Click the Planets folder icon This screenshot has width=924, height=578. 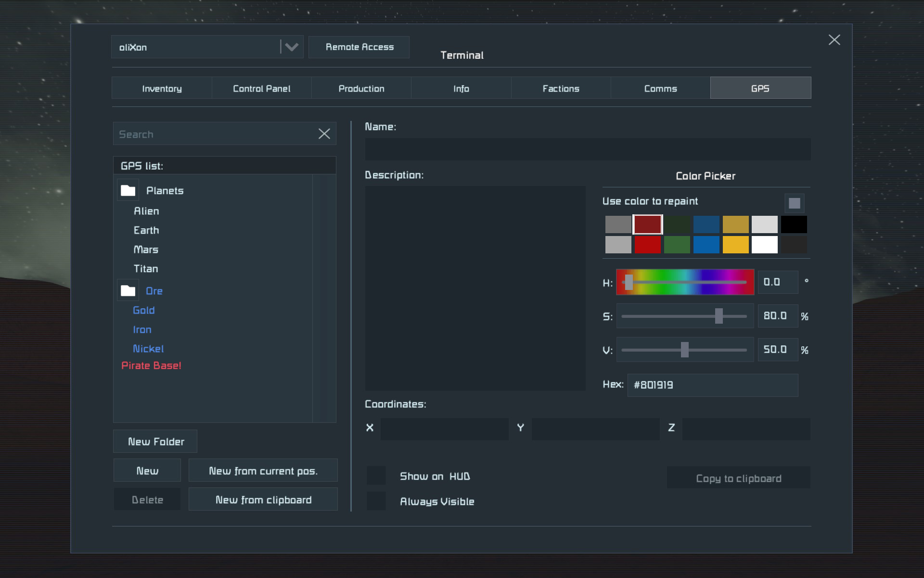[128, 191]
